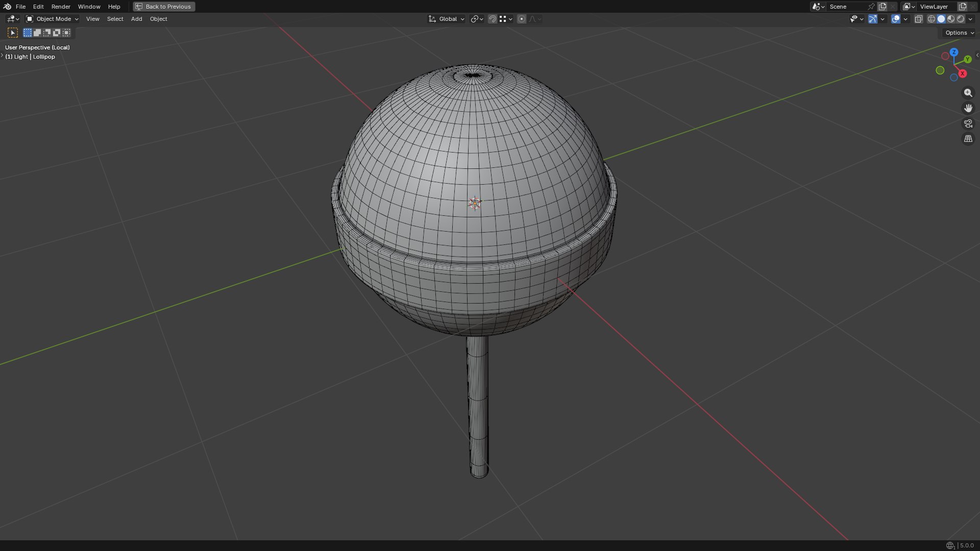Click the Z axis on navigation gizmo
Image resolution: width=980 pixels, height=551 pixels.
pos(954,52)
